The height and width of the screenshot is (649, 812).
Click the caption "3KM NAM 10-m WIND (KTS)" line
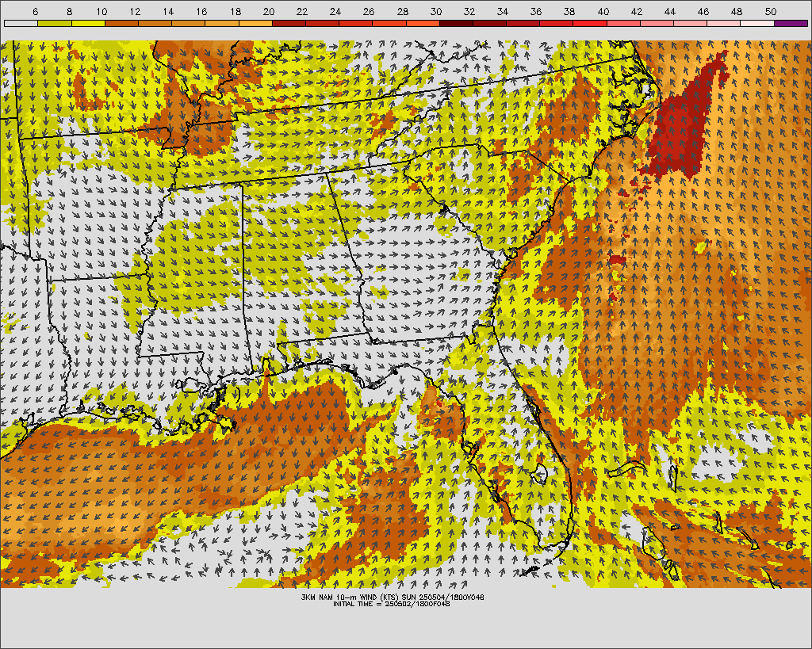(393, 597)
